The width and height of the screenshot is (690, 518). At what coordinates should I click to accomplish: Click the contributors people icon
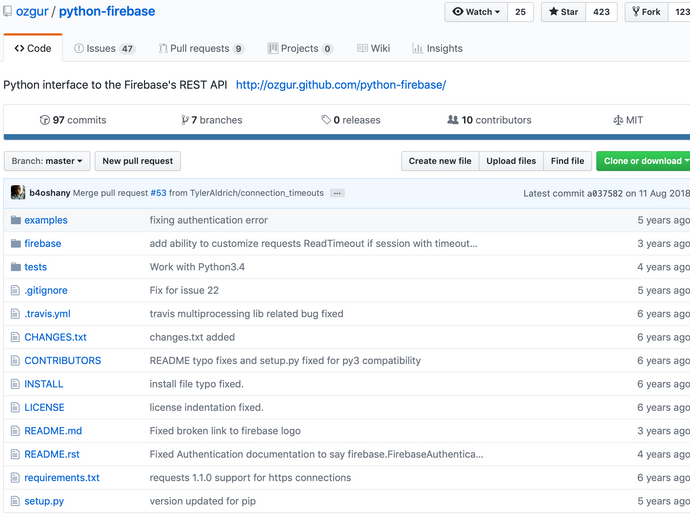pyautogui.click(x=453, y=120)
